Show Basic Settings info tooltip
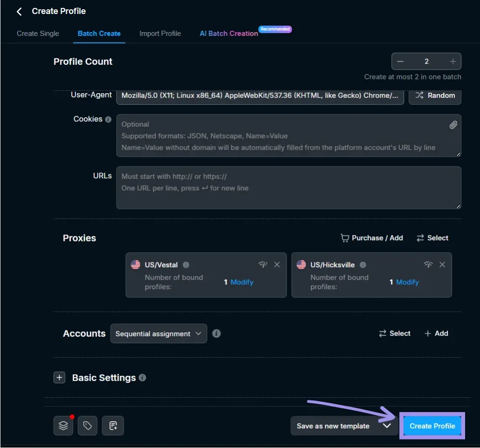This screenshot has height=448, width=480. 142,378
